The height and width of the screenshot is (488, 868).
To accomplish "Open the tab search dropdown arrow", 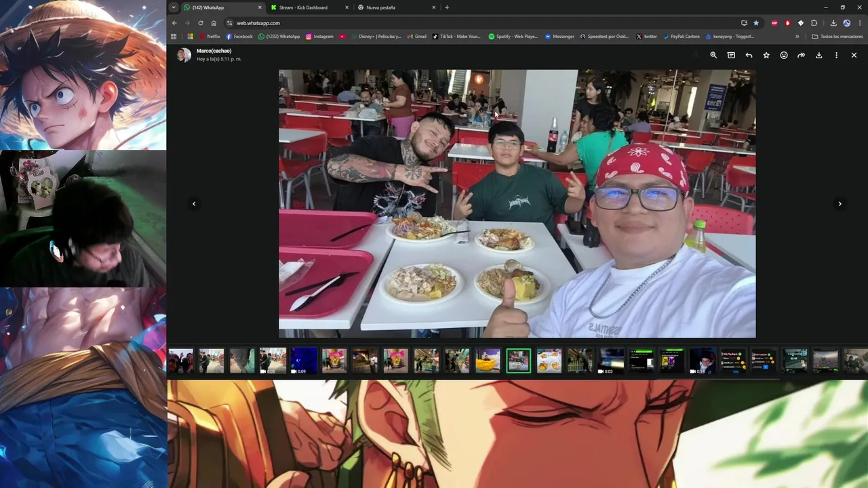I will click(174, 7).
